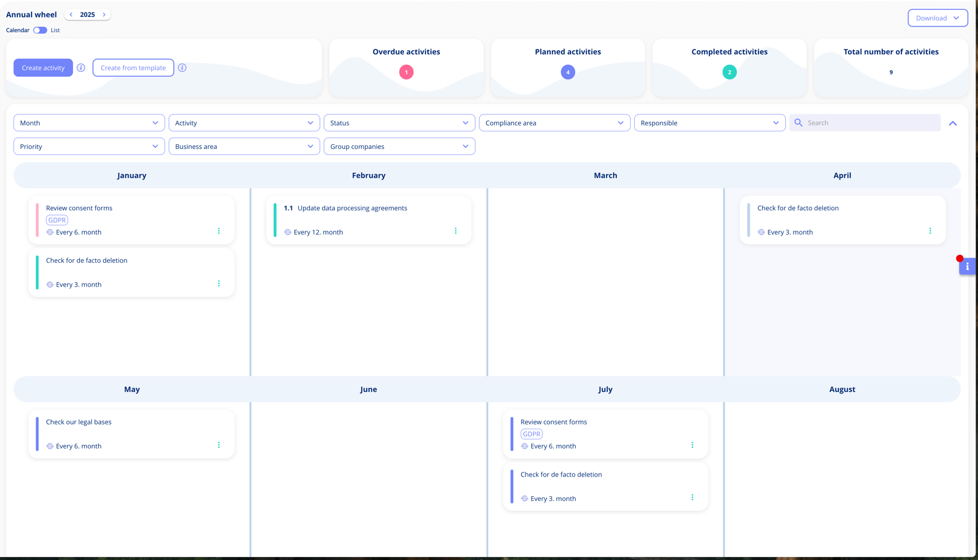This screenshot has height=560, width=978.
Task: Open three-dot menu on Check our legal bases
Action: point(219,445)
